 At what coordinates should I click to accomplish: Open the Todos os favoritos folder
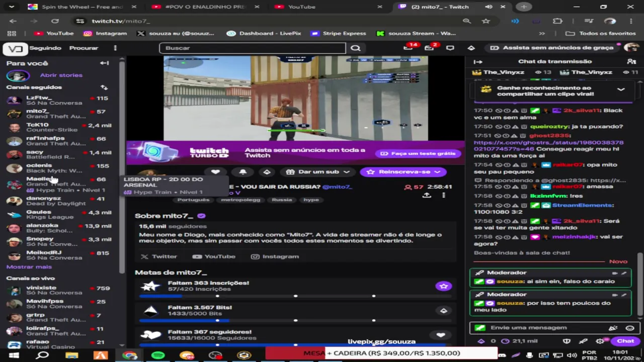pyautogui.click(x=601, y=34)
